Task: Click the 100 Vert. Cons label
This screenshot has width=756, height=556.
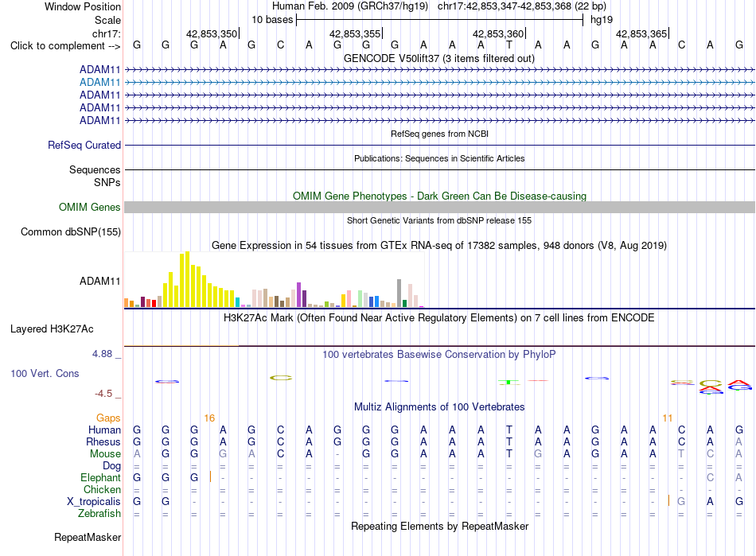Action: [x=45, y=373]
